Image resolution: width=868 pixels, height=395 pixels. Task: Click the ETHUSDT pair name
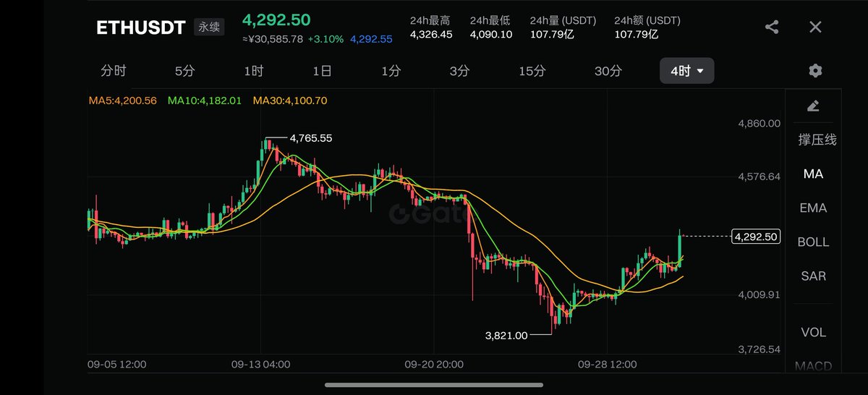click(x=141, y=27)
